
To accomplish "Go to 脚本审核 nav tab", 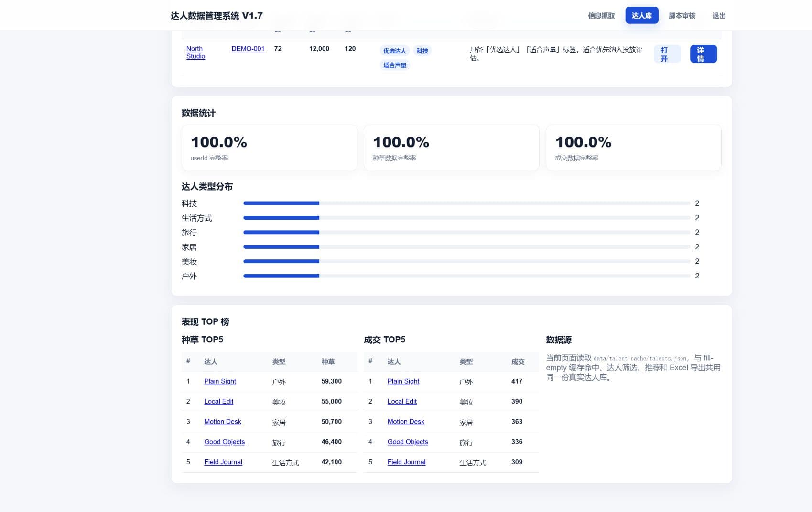I will pyautogui.click(x=682, y=16).
